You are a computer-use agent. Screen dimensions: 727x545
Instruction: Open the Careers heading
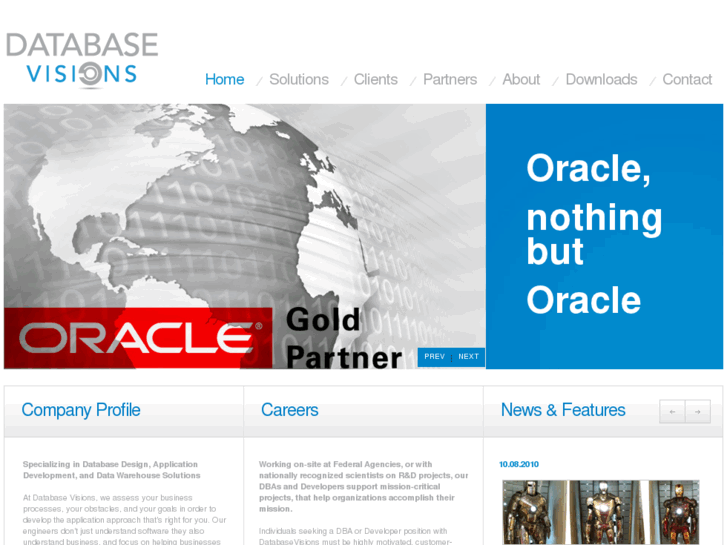click(x=290, y=410)
